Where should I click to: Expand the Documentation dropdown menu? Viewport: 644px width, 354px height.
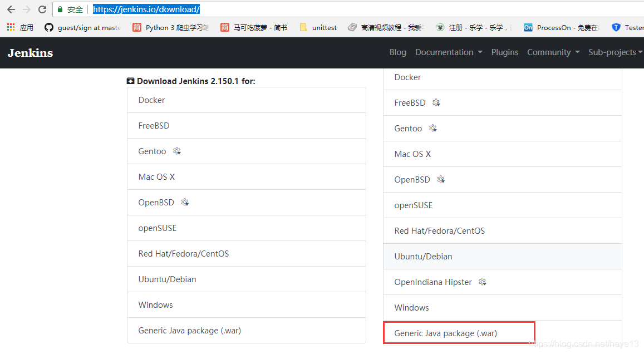coord(449,52)
